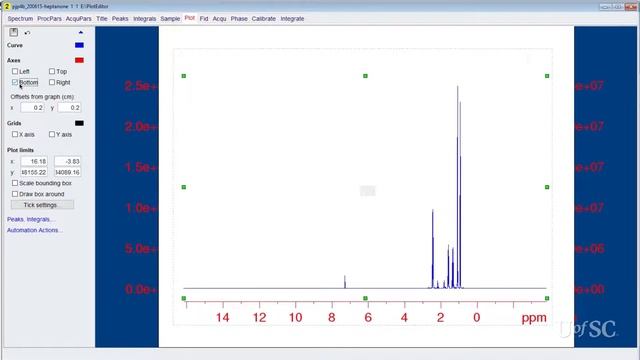The height and width of the screenshot is (360, 640).
Task: Toggle Draw box around checkbox
Action: [x=15, y=194]
